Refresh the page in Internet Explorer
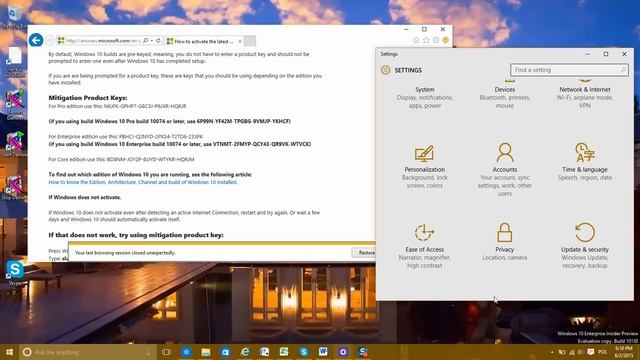The width and height of the screenshot is (640, 360). tap(158, 41)
